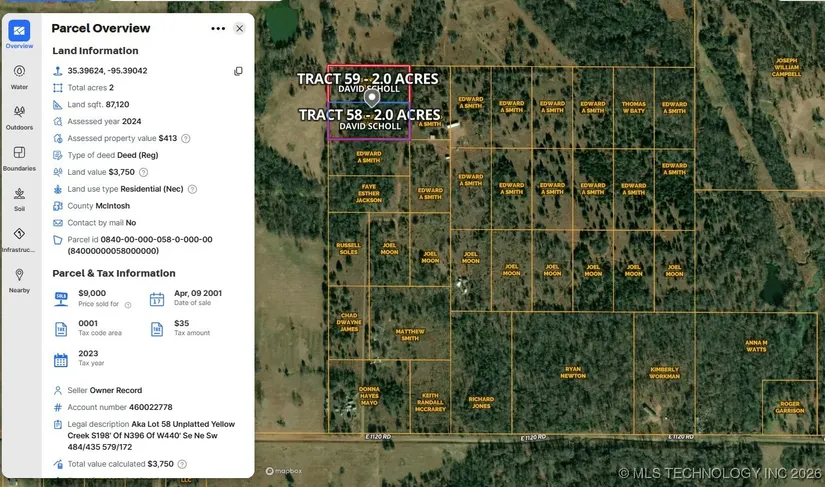Click the map location pin marker
The width and height of the screenshot is (825, 487).
tap(371, 97)
